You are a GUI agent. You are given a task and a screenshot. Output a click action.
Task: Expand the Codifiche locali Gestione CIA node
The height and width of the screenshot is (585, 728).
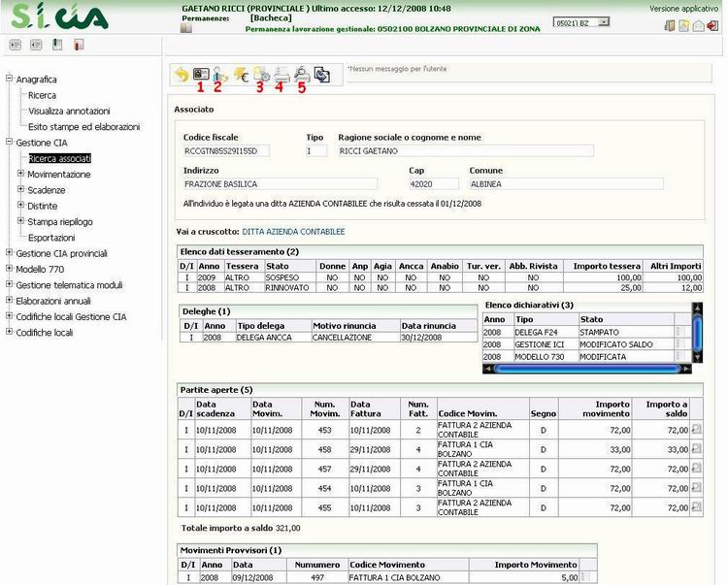(x=9, y=315)
